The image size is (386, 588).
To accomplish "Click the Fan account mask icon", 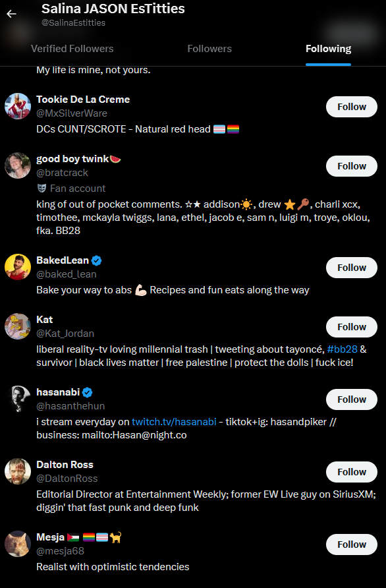I will point(41,188).
